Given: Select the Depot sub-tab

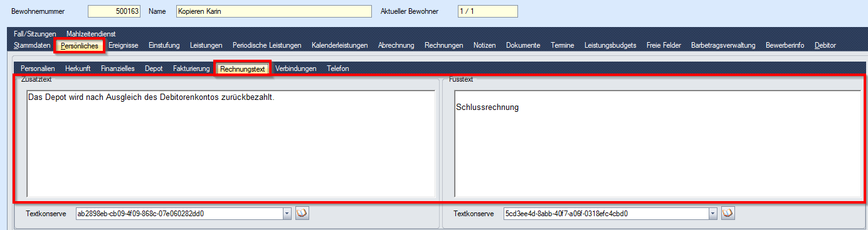Looking at the screenshot, I should (154, 68).
